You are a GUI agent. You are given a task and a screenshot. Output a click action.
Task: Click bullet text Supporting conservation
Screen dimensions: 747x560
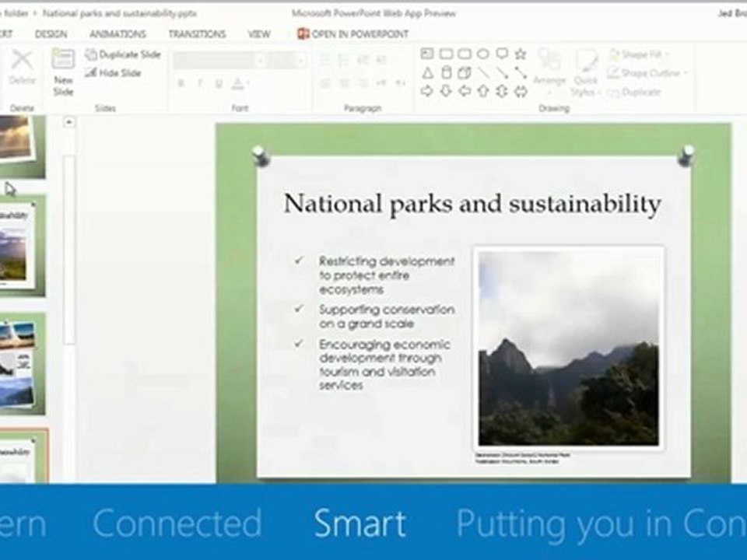387,317
